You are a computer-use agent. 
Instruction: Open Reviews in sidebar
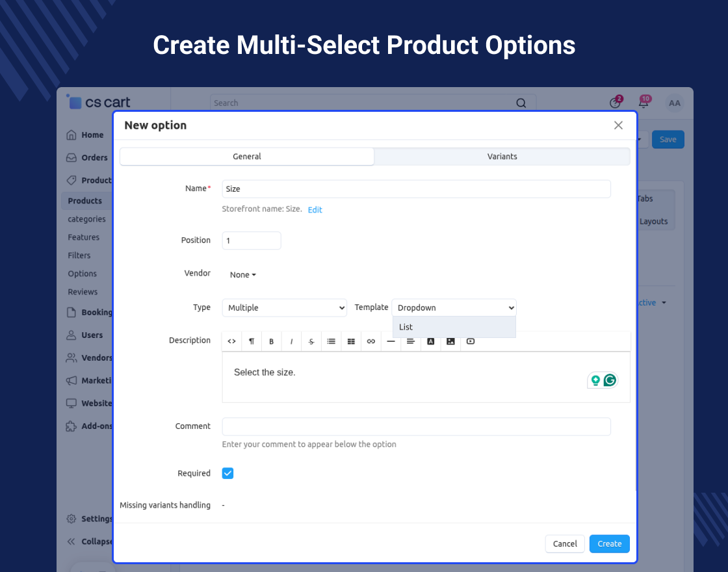click(x=83, y=292)
